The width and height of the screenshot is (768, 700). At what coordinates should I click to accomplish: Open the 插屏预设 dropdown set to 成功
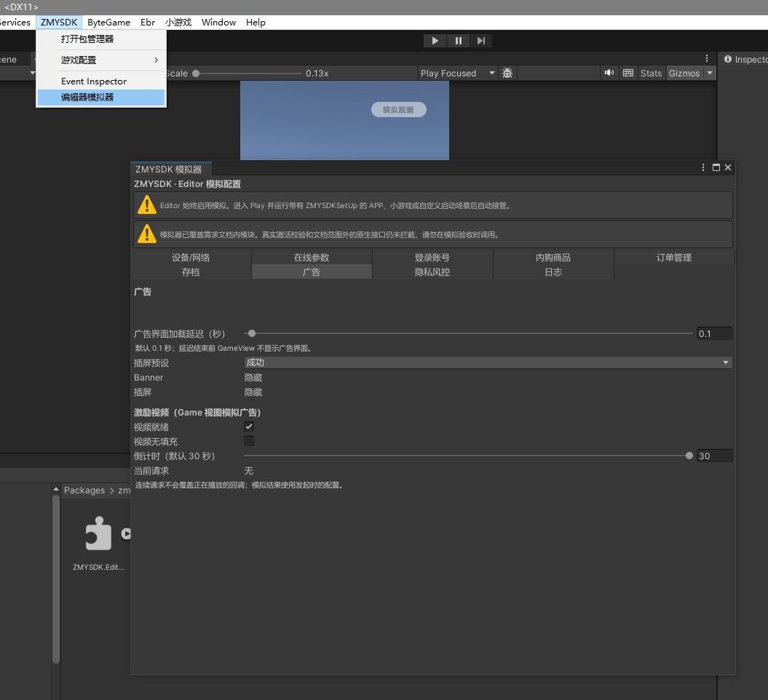(x=488, y=362)
